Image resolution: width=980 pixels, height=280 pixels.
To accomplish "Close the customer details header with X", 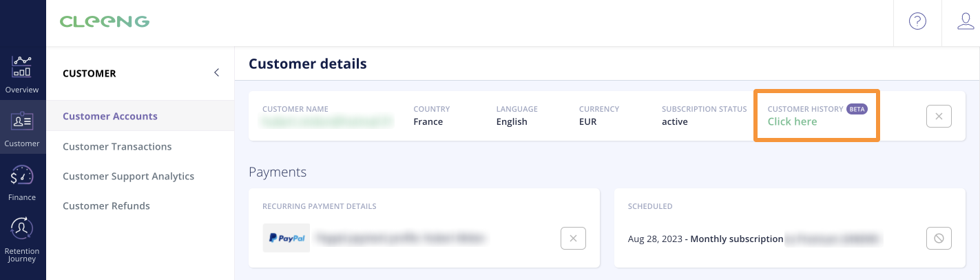I will [x=939, y=116].
